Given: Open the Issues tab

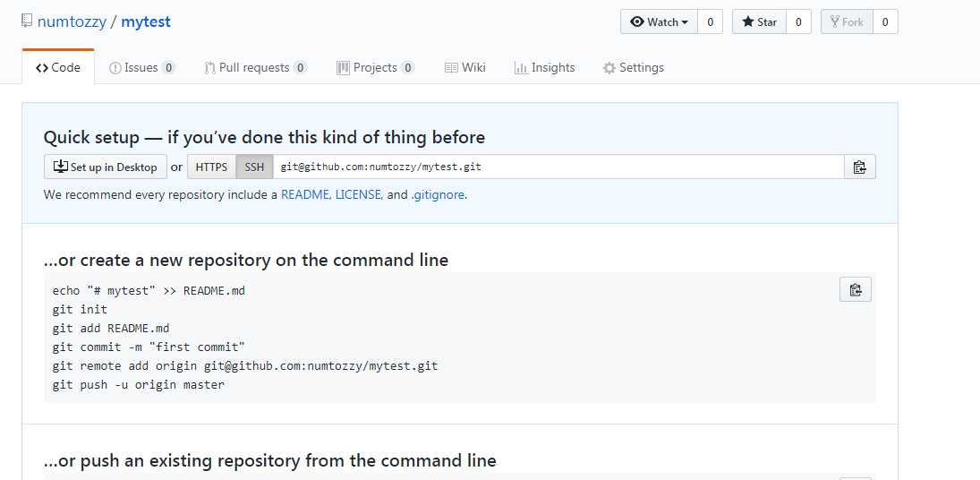Looking at the screenshot, I should tap(142, 67).
